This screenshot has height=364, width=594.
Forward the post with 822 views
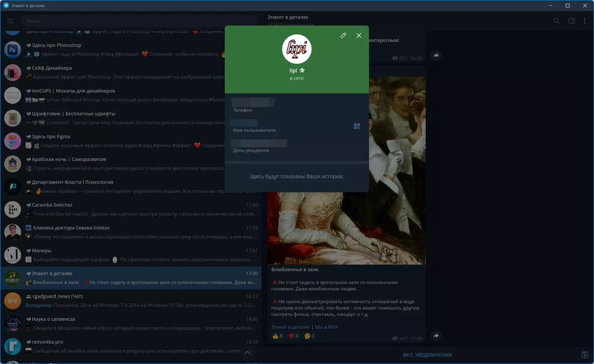(x=436, y=55)
